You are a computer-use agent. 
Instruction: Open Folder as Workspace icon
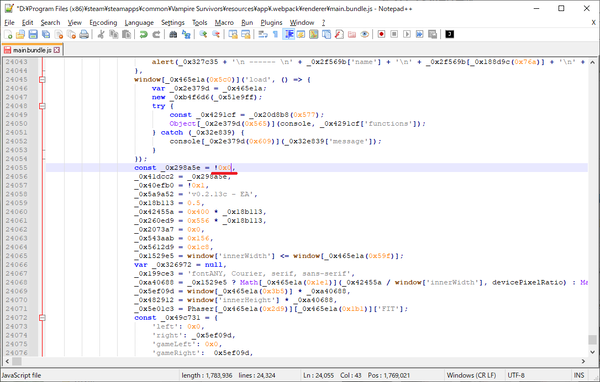click(x=352, y=35)
